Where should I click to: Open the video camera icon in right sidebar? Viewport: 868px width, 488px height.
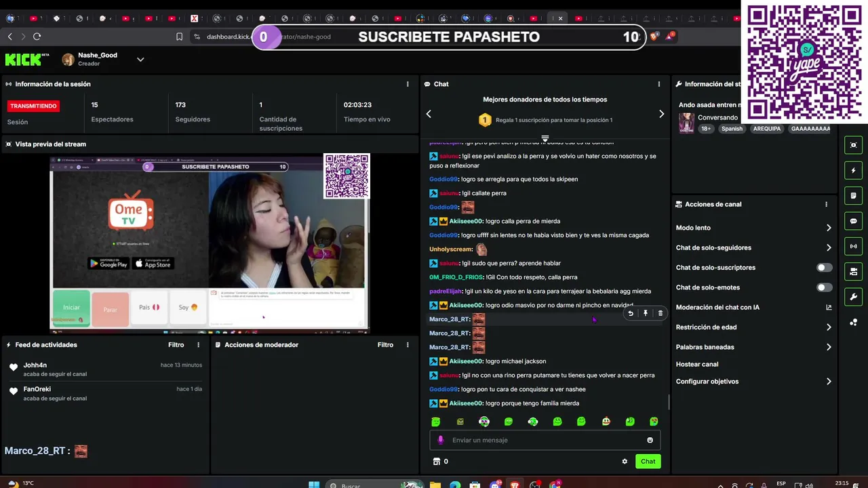click(853, 272)
